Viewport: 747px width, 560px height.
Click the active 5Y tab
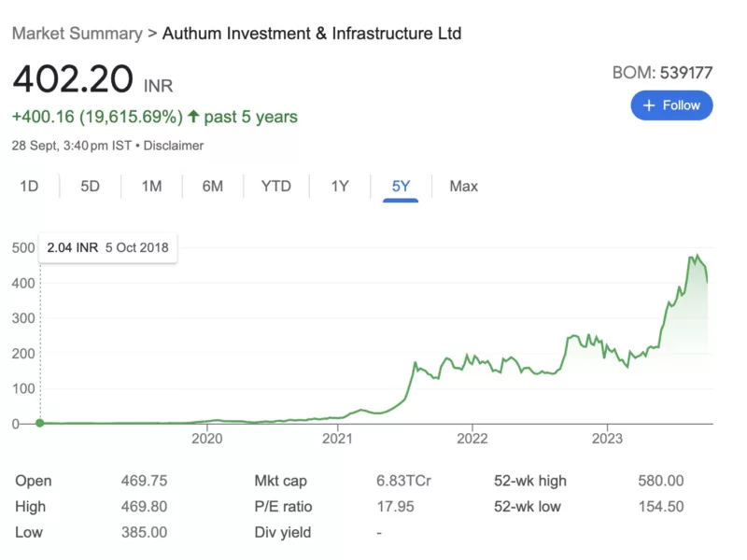(x=401, y=186)
